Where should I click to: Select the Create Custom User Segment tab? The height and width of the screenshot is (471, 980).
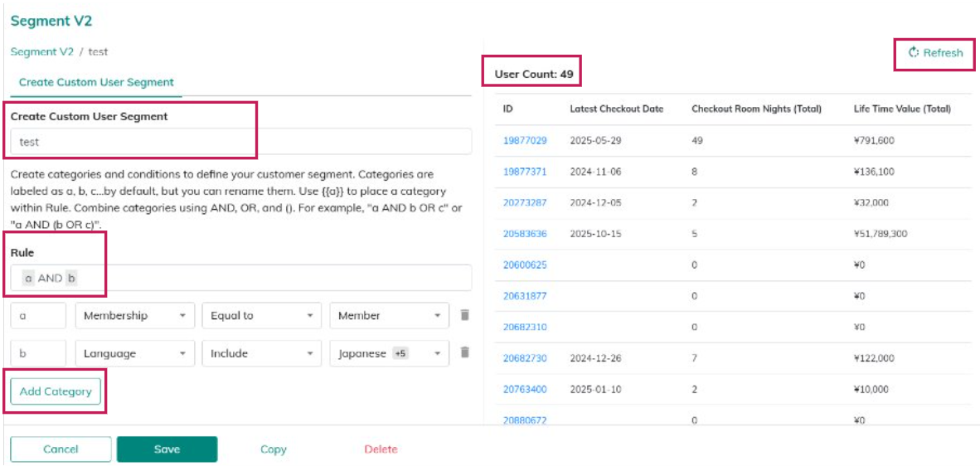pyautogui.click(x=96, y=82)
